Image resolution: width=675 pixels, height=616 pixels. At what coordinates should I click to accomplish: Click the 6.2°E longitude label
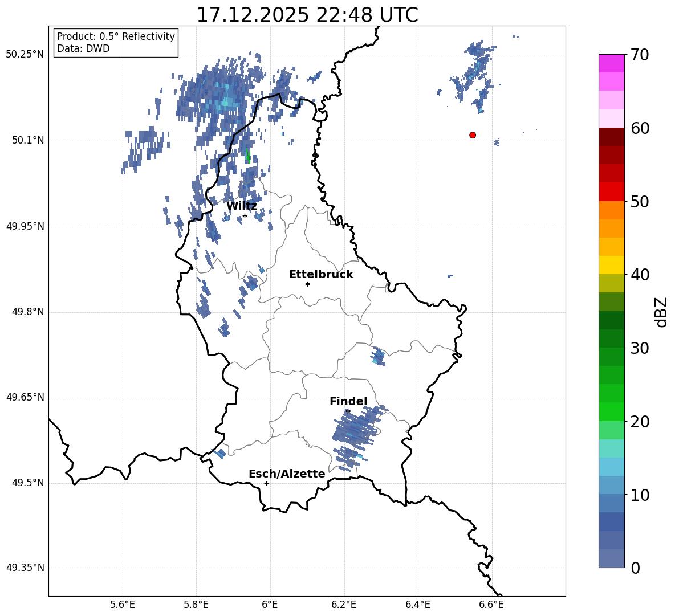coord(344,605)
